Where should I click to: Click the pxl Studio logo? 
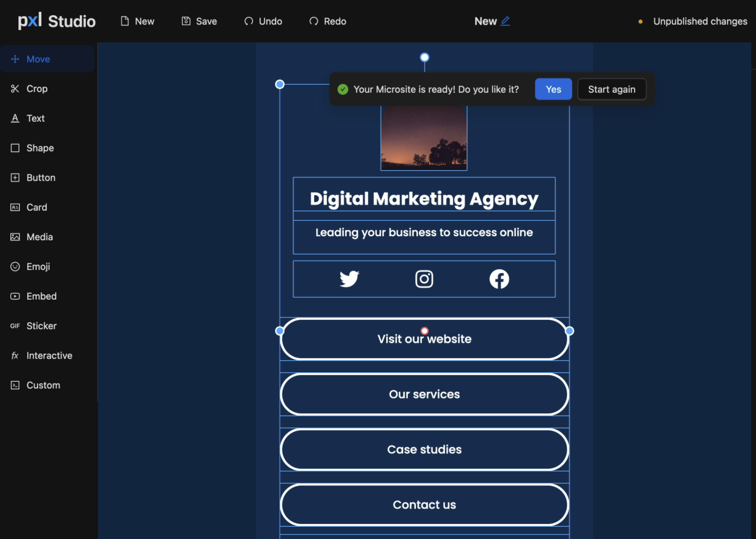tap(57, 21)
